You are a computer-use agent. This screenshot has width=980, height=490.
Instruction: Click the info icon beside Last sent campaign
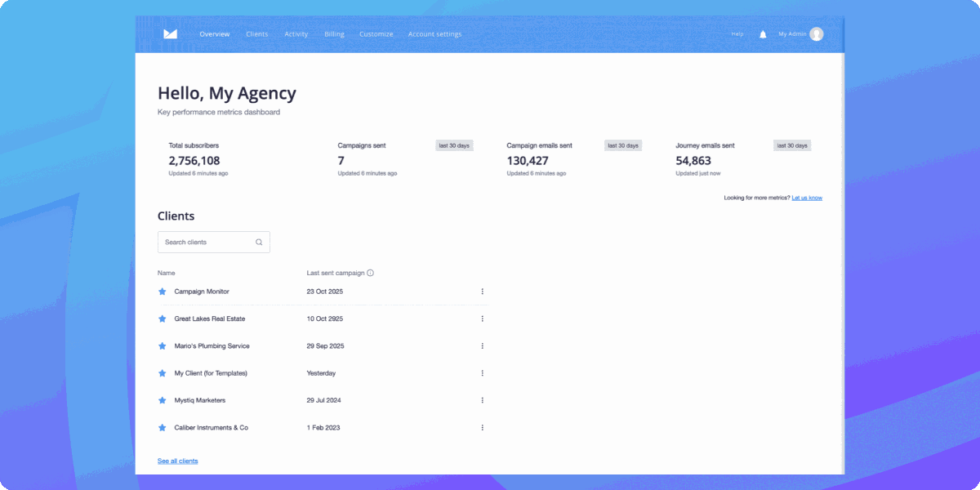pyautogui.click(x=370, y=273)
